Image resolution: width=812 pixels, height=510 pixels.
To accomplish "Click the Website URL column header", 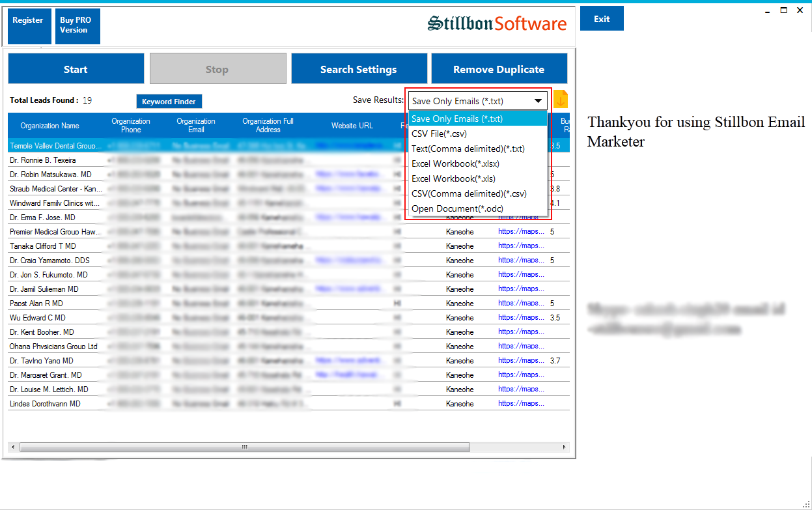I will point(352,126).
